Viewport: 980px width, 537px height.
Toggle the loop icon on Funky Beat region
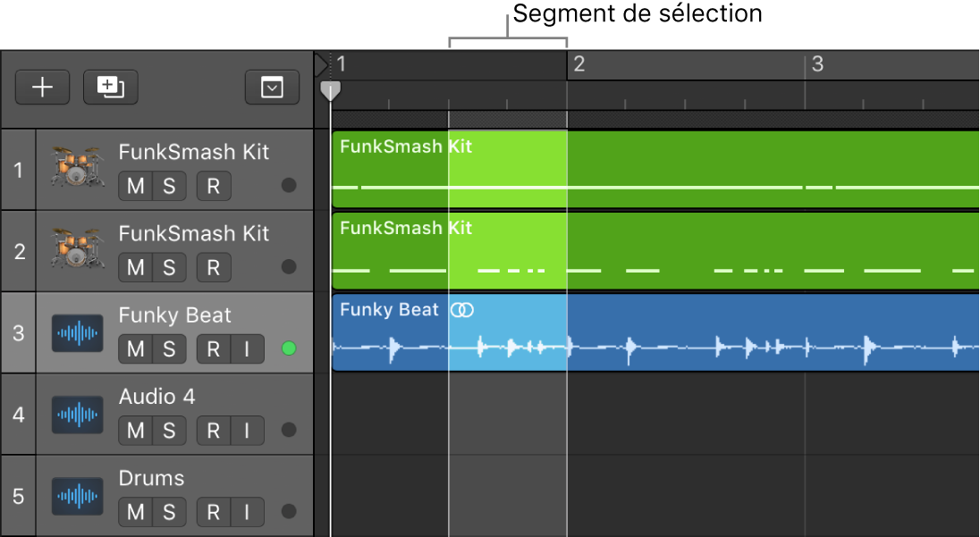click(x=461, y=310)
